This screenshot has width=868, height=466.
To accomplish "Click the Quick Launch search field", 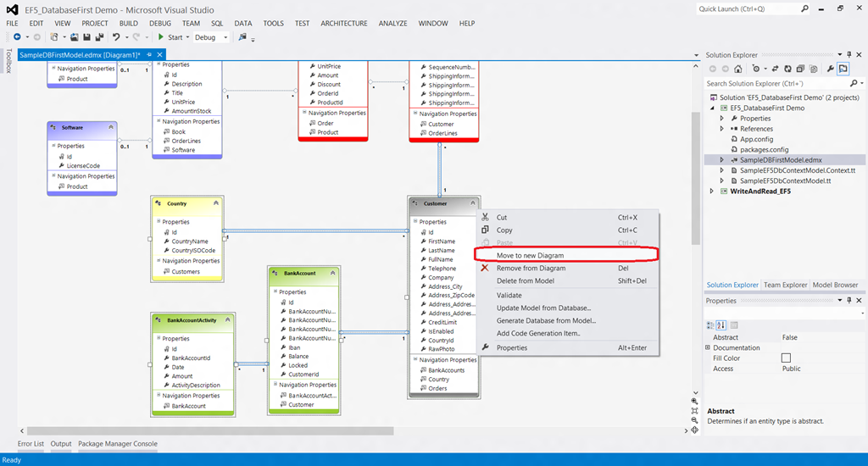I will [748, 8].
